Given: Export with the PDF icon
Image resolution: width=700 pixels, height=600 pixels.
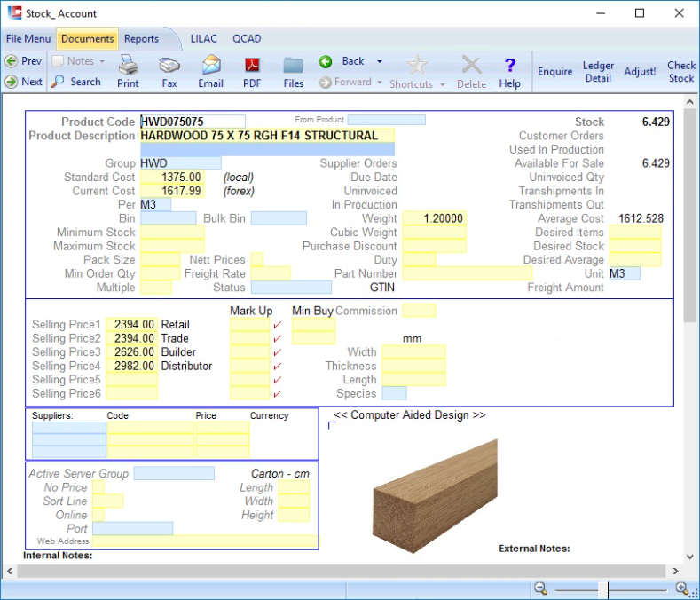Looking at the screenshot, I should pyautogui.click(x=252, y=66).
